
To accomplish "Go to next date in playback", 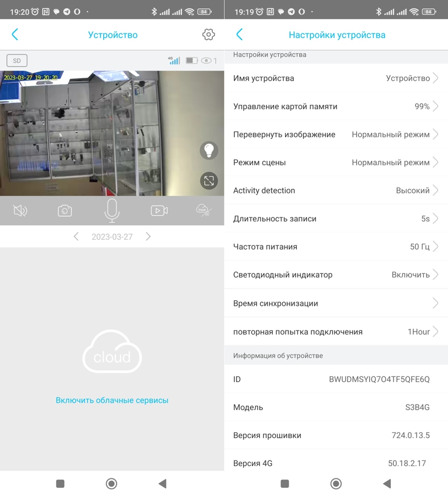I will click(x=148, y=236).
